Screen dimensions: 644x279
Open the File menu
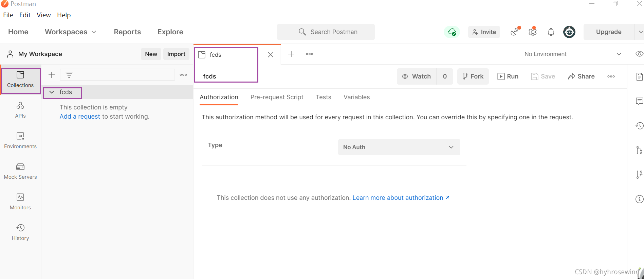(x=8, y=15)
